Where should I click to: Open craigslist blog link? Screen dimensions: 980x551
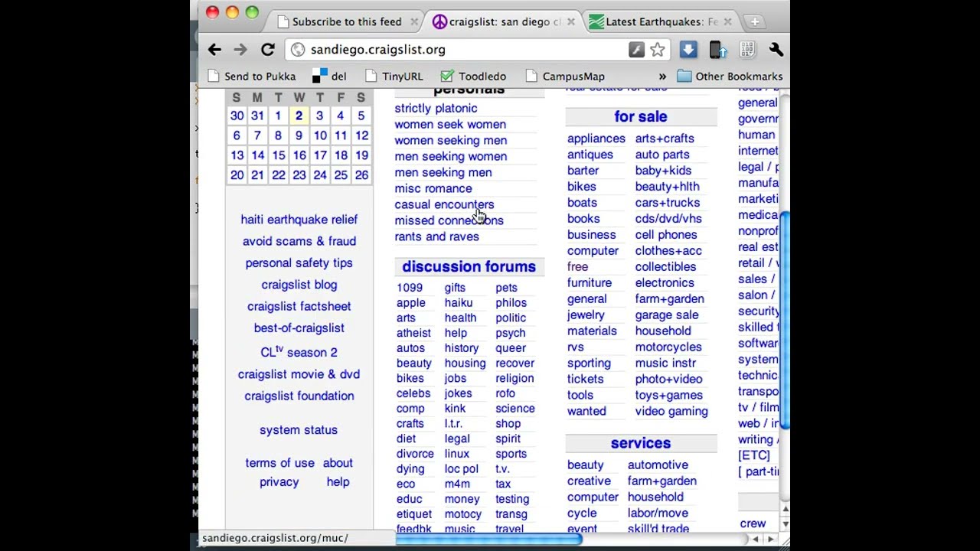(x=299, y=285)
